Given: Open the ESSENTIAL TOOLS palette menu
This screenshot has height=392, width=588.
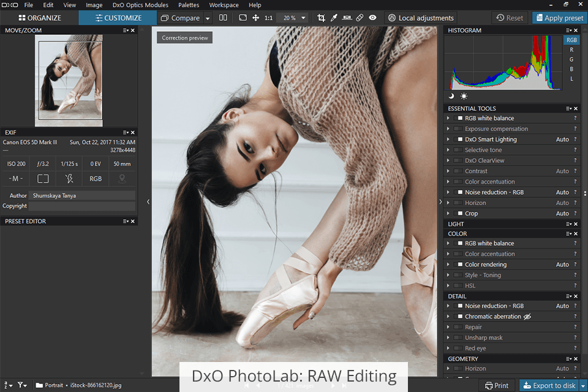Looking at the screenshot, I should coord(568,108).
